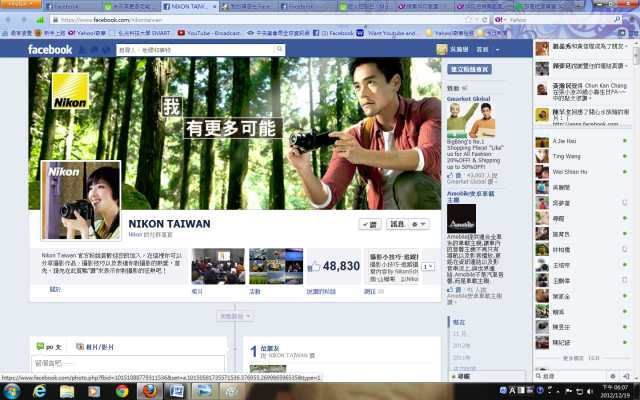Open the volume icon in system tray

click(589, 391)
